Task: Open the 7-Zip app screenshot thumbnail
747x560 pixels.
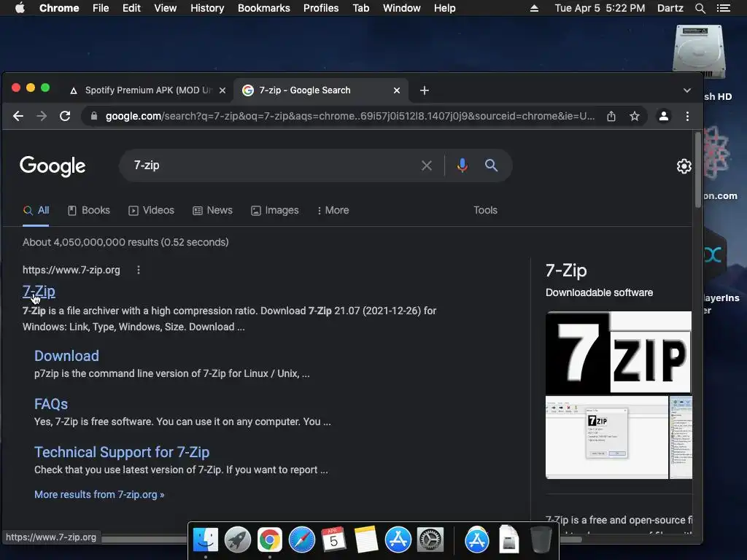Action: [606, 437]
